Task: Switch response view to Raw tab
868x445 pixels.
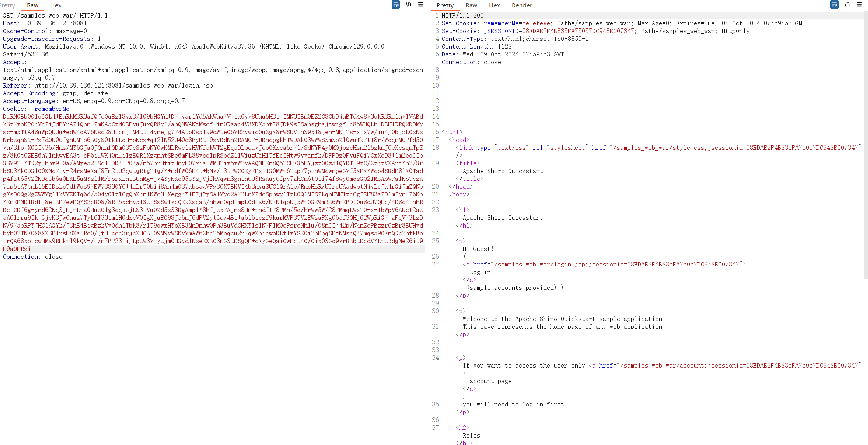Action: pyautogui.click(x=471, y=5)
